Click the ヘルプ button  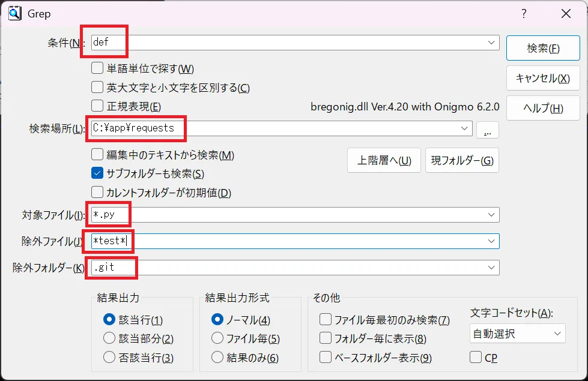542,108
